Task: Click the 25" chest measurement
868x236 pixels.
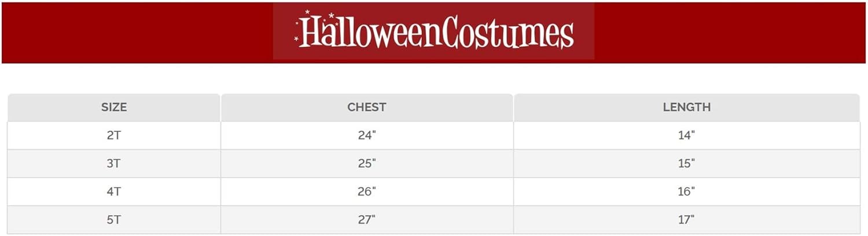Action: pyautogui.click(x=366, y=163)
